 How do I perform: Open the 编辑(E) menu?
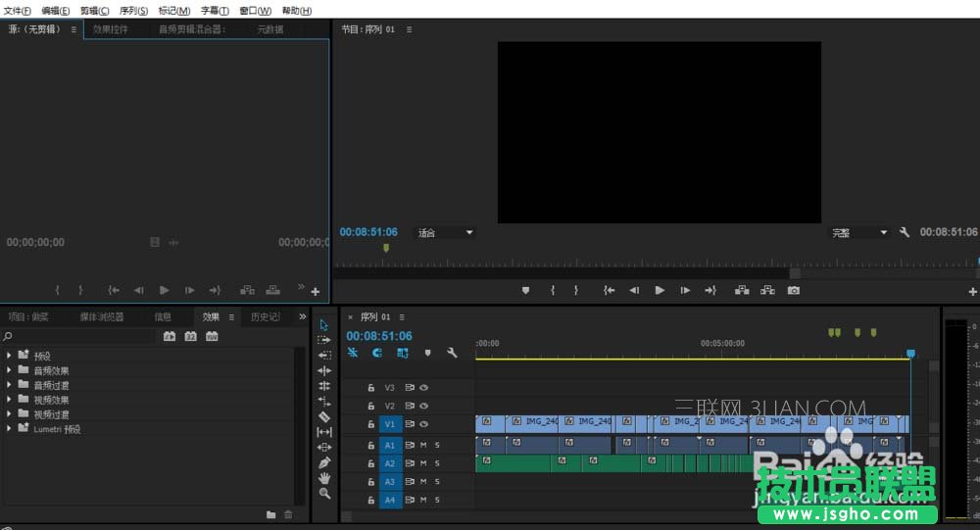pyautogui.click(x=56, y=11)
